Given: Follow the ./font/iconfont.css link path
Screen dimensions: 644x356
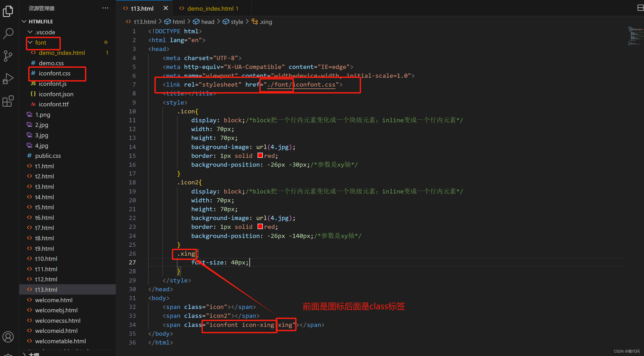Looking at the screenshot, I should [x=301, y=85].
